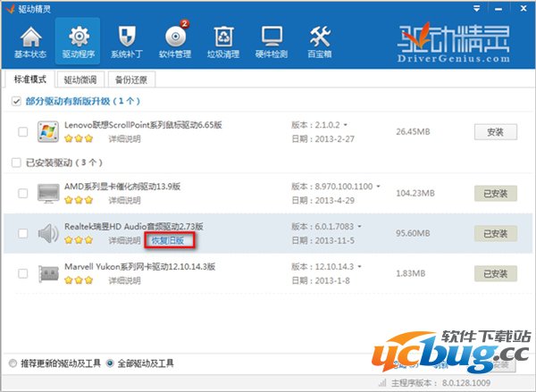The width and height of the screenshot is (536, 392).
Task: Click the Realtek瑞昱HD Audio driver title
Action: click(134, 227)
